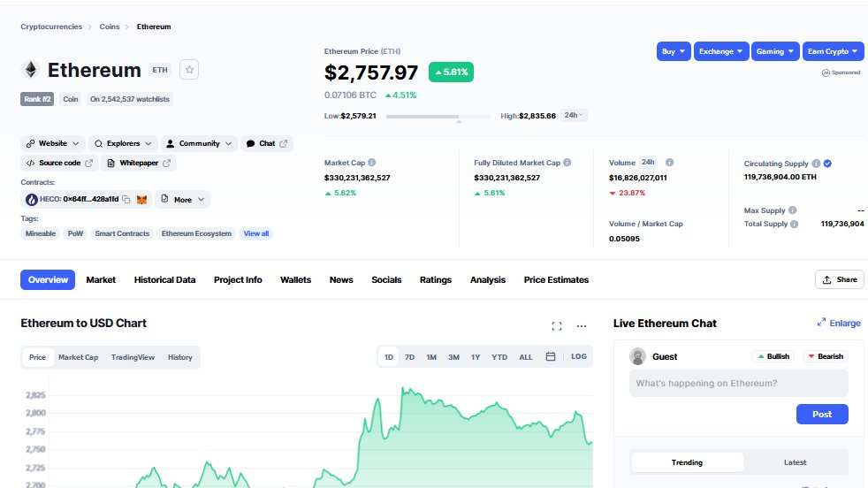Open the Wallets tab
Screen dimensions: 868x488
pos(295,279)
